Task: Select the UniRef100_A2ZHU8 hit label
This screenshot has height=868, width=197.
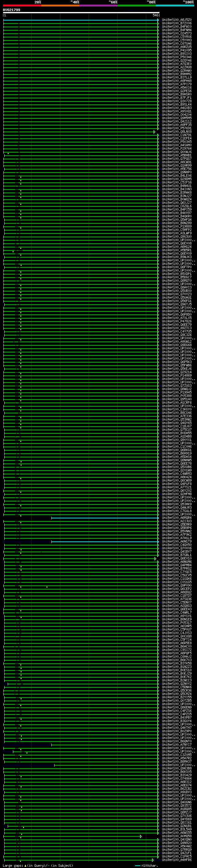Action: click(177, 67)
